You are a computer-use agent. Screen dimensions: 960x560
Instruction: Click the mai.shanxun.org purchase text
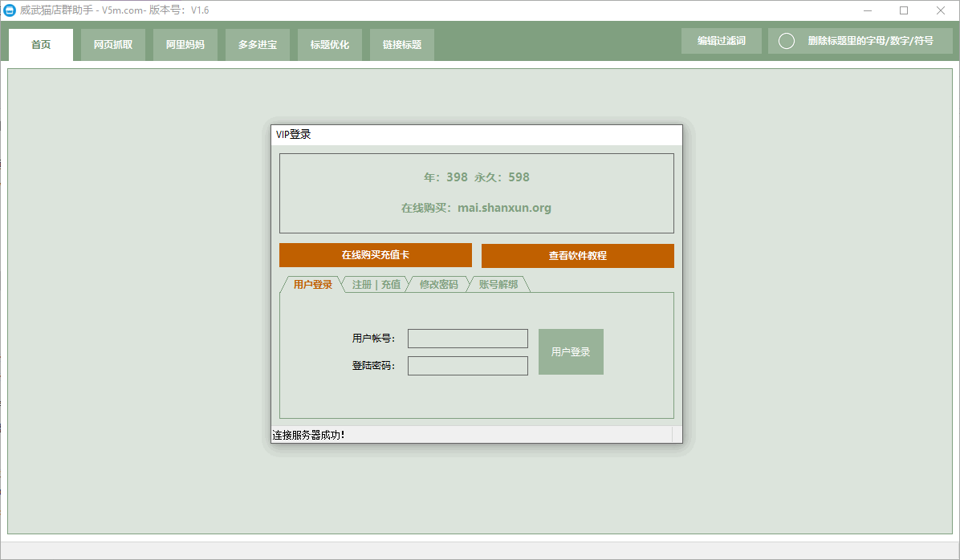click(505, 208)
